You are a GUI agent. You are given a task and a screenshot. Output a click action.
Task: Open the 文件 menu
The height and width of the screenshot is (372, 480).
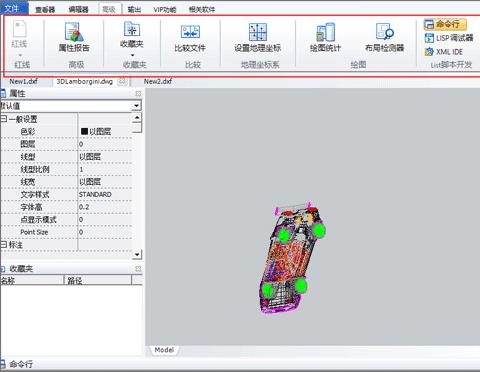(13, 8)
